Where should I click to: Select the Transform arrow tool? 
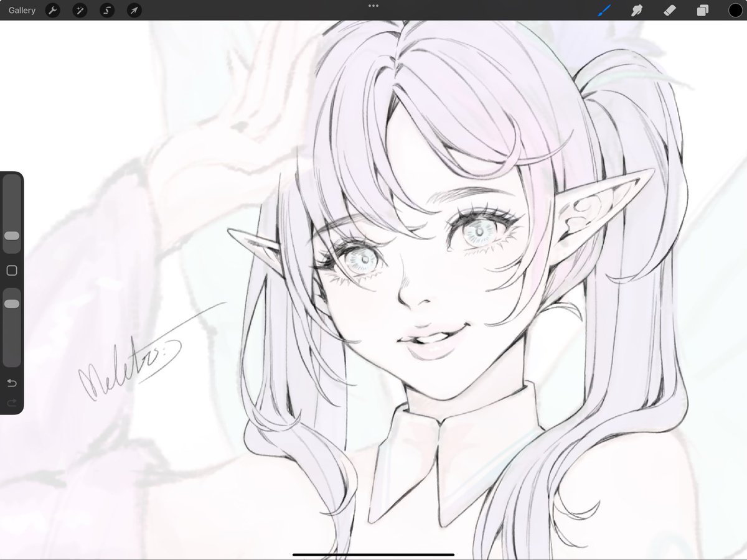(133, 10)
